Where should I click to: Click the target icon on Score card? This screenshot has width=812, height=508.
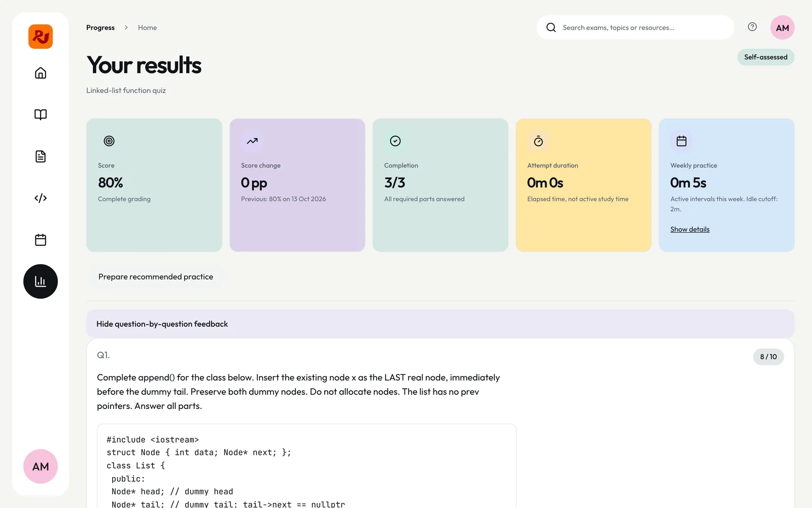(109, 141)
